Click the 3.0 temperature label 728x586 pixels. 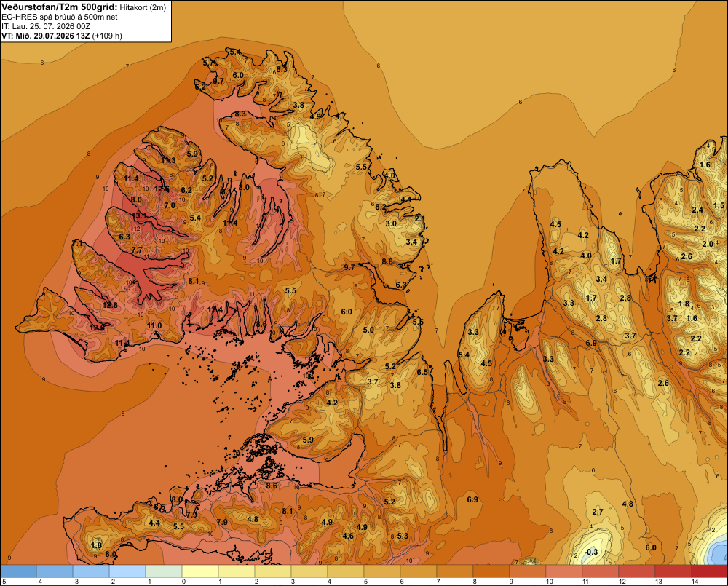(391, 223)
